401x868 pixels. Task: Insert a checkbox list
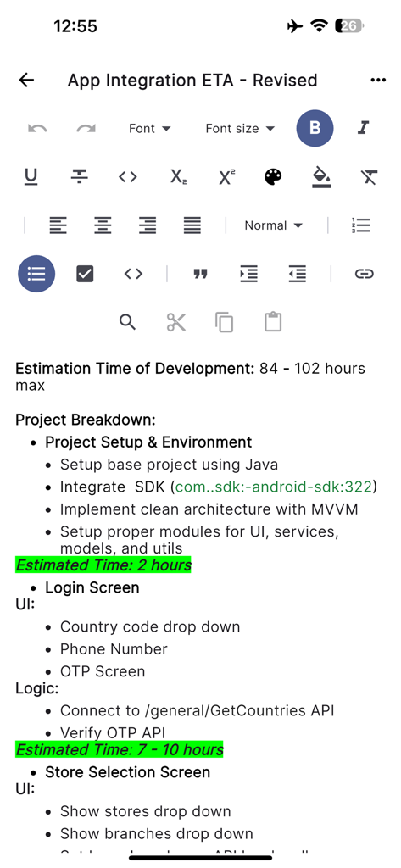click(85, 274)
